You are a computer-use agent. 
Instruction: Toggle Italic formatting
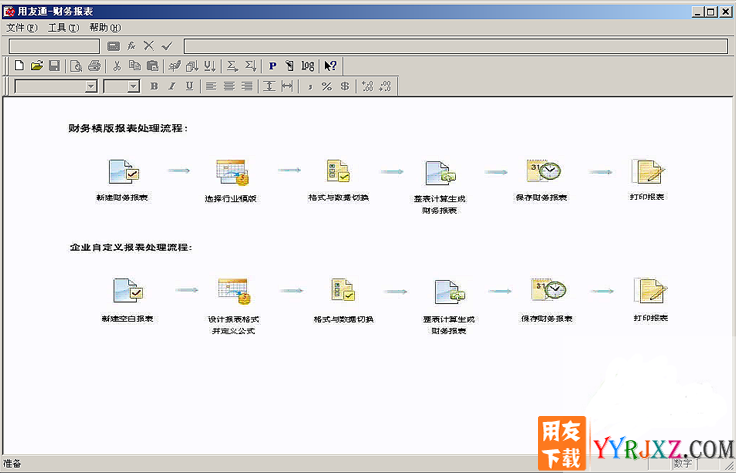click(172, 86)
